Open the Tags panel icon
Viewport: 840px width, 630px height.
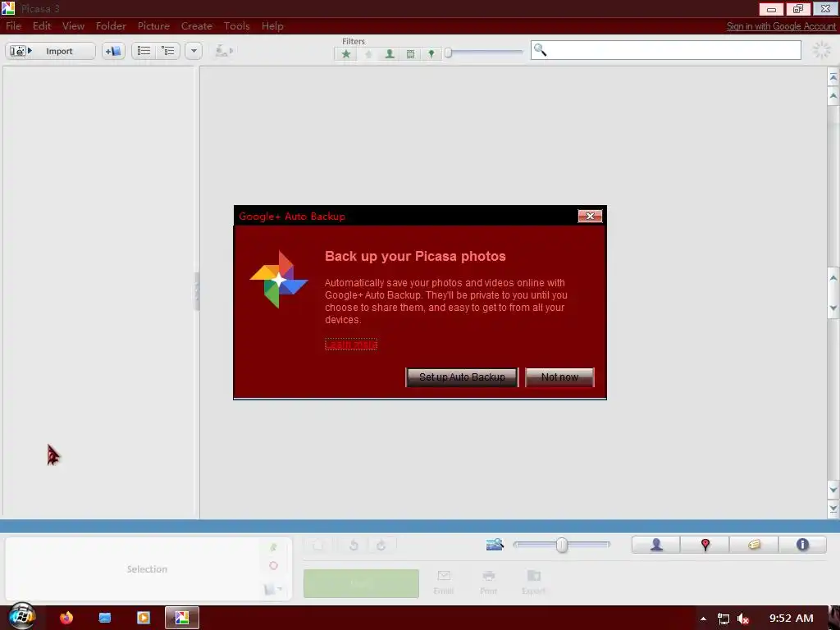pyautogui.click(x=754, y=545)
